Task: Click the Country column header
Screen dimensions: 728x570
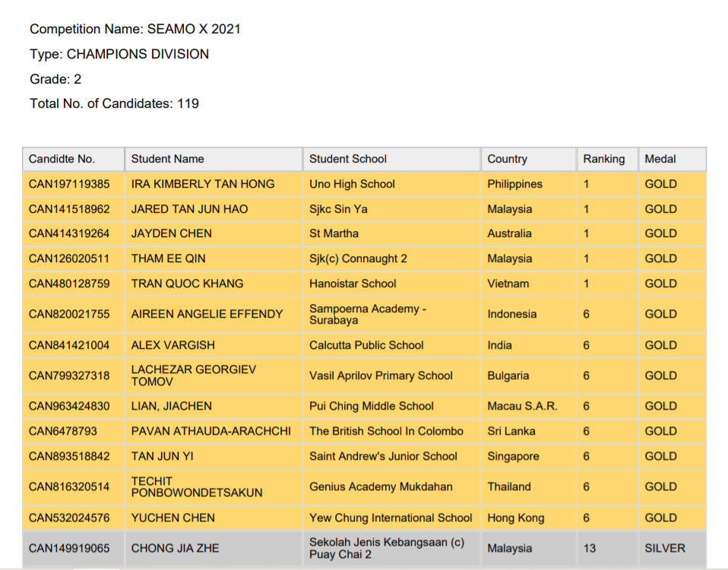Action: point(507,159)
